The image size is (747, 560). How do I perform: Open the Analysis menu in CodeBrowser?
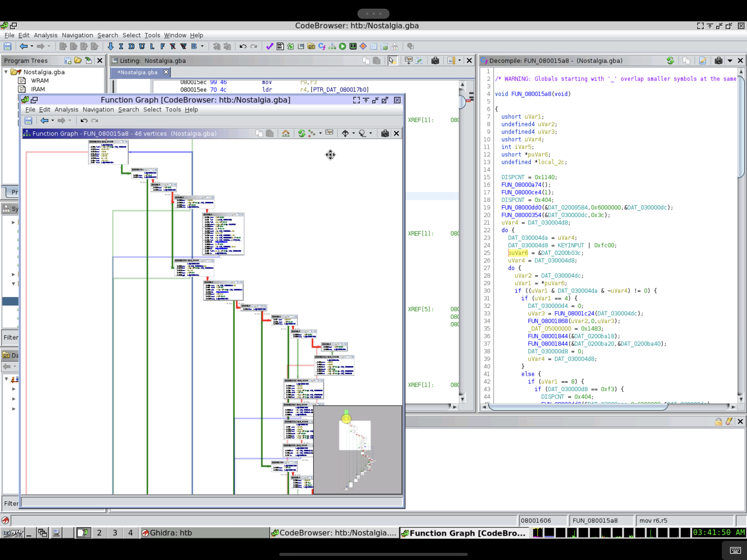[46, 35]
